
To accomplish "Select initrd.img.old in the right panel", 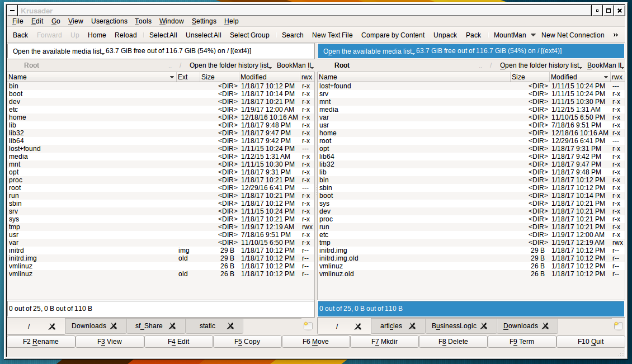I will pyautogui.click(x=471, y=258).
